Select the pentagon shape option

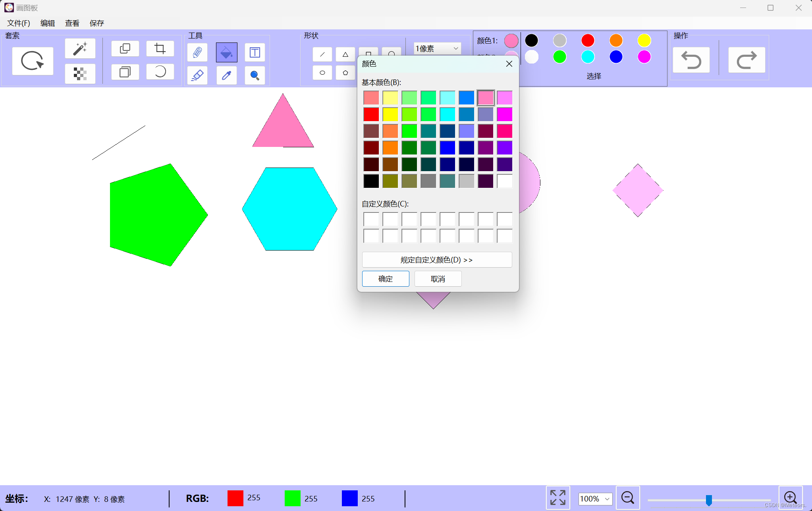pos(345,73)
